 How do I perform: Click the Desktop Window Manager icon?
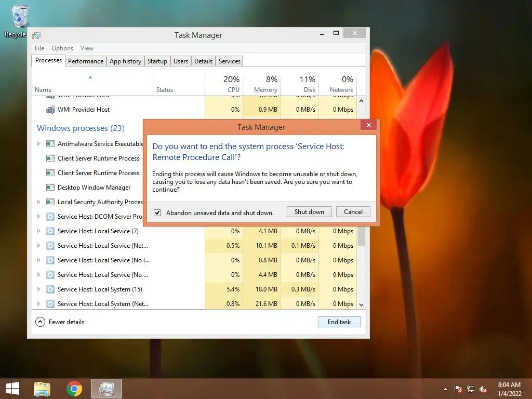click(50, 188)
